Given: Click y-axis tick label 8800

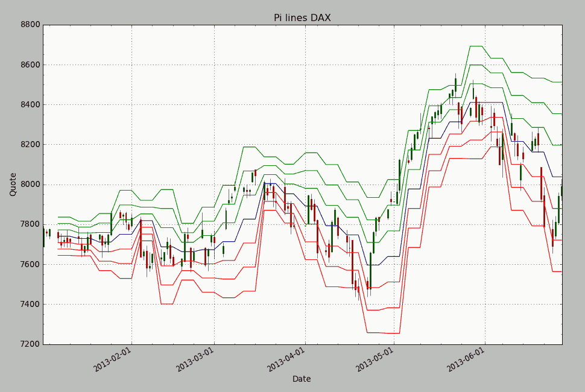Looking at the screenshot, I should coord(31,25).
